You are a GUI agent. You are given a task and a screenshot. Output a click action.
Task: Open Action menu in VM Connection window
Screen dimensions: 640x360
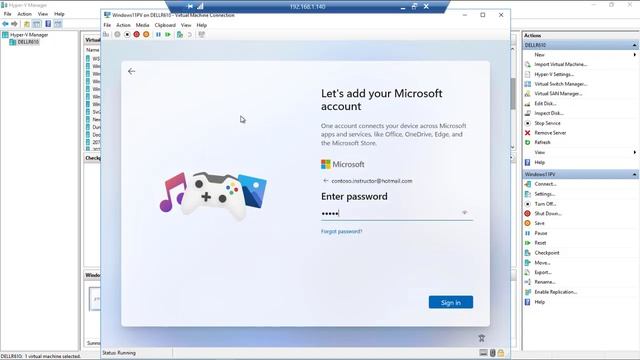123,25
